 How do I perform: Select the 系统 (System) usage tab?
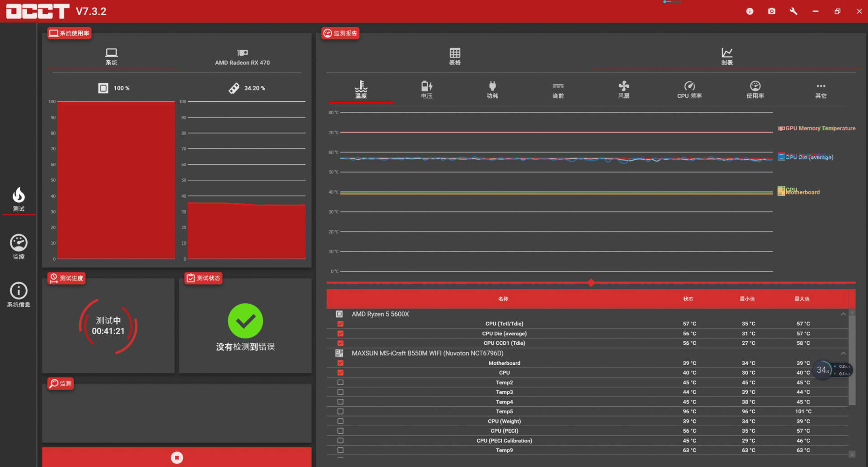coord(111,57)
